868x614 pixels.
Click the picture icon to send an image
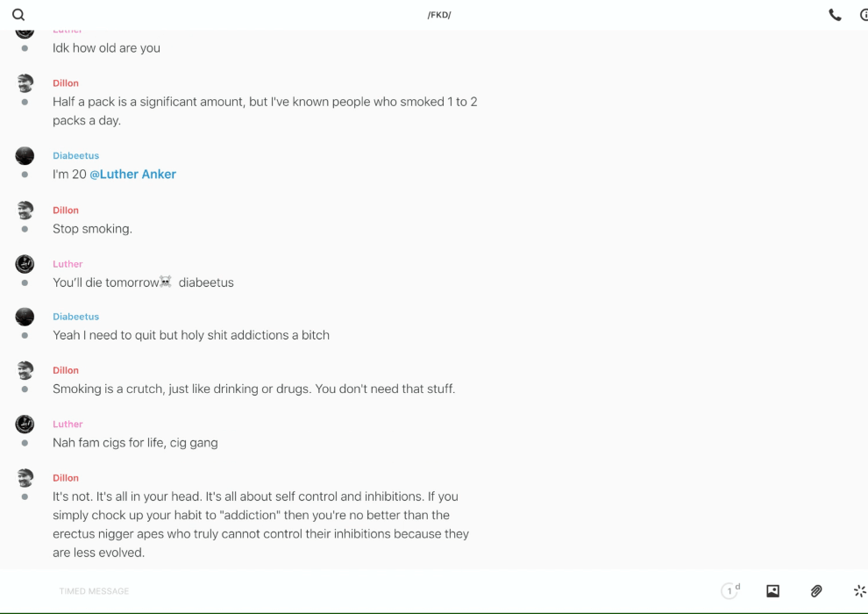pyautogui.click(x=772, y=591)
